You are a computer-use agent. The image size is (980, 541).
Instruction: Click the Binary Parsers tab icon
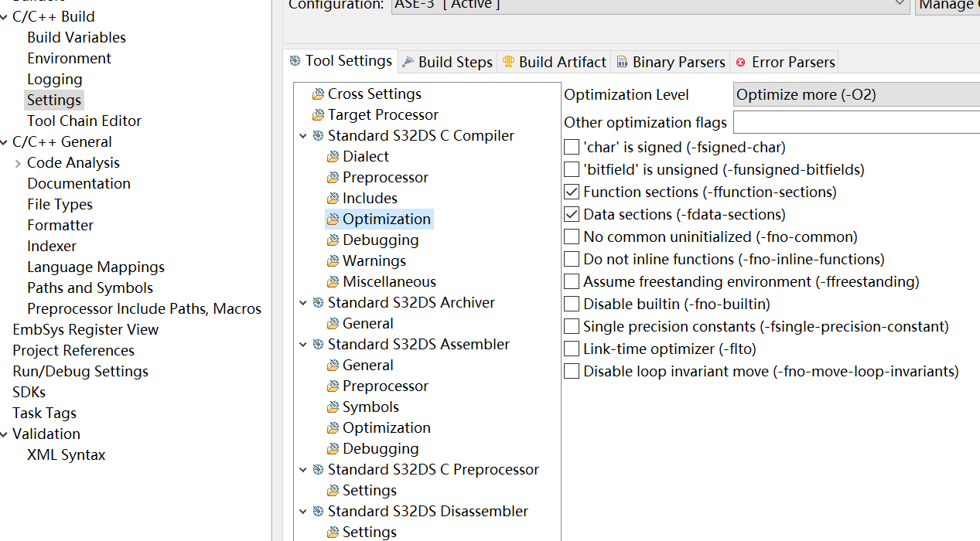(x=622, y=63)
